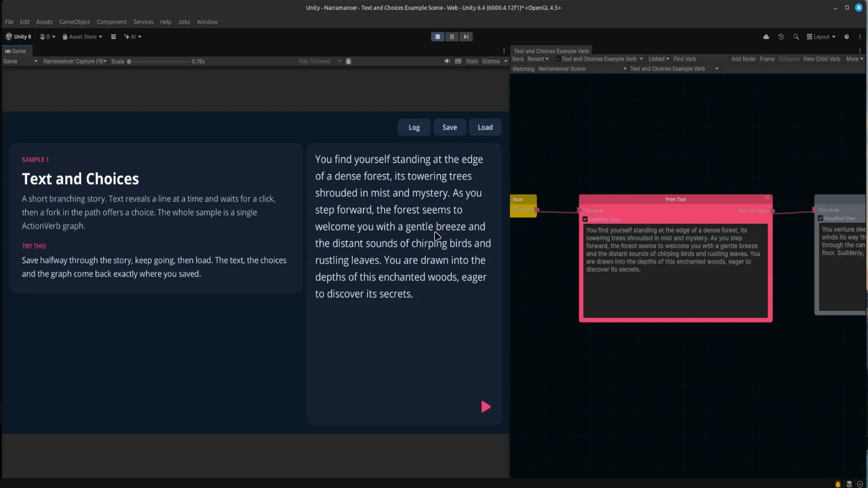The image size is (868, 488).
Task: Click the Game view Scale slider handle
Action: (129, 61)
